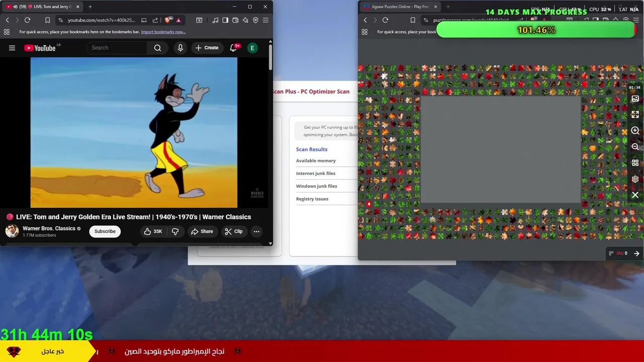Screen dimensions: 644x362
Task: Show the puzzle preview image
Action: [x=635, y=99]
